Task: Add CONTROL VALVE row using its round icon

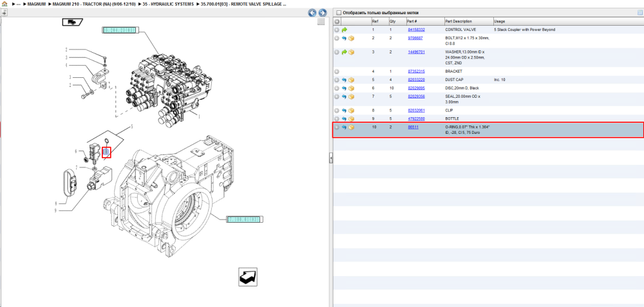Action: point(337,30)
